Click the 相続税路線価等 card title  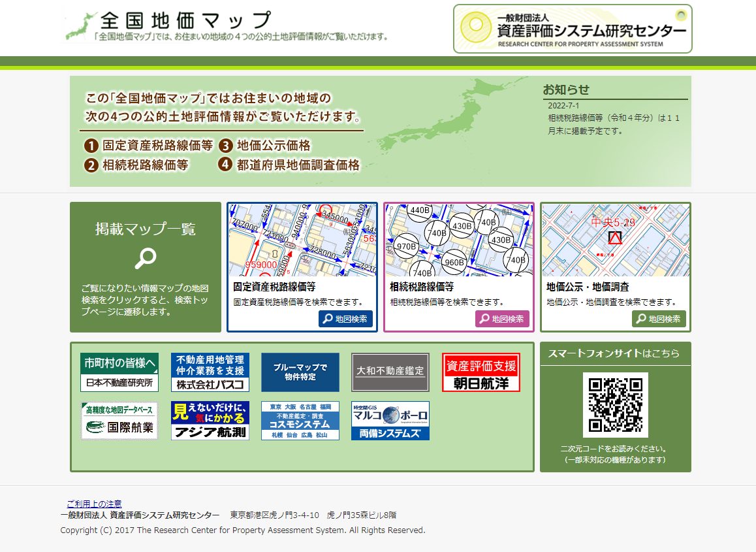422,287
